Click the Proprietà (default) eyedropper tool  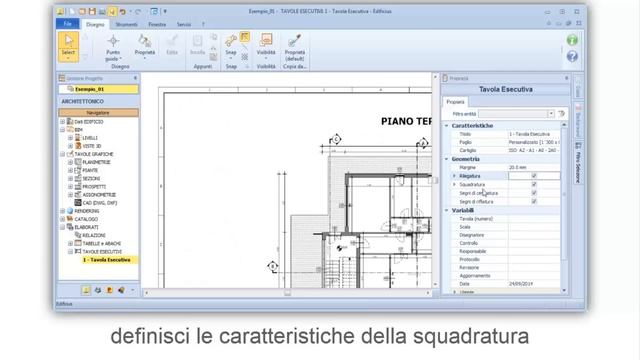[x=294, y=47]
